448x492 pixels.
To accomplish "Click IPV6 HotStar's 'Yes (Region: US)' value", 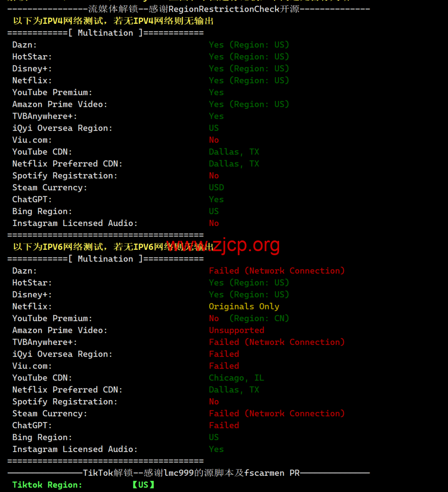I will (249, 283).
